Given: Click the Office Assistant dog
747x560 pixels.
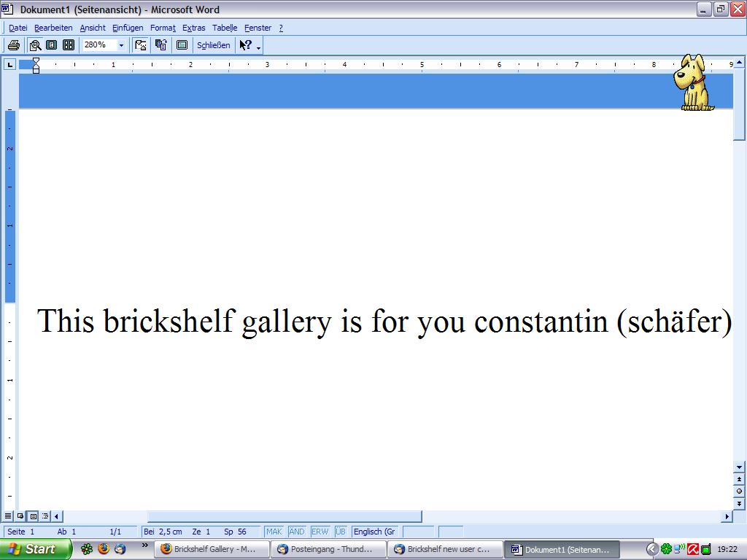Looking at the screenshot, I should pos(693,82).
